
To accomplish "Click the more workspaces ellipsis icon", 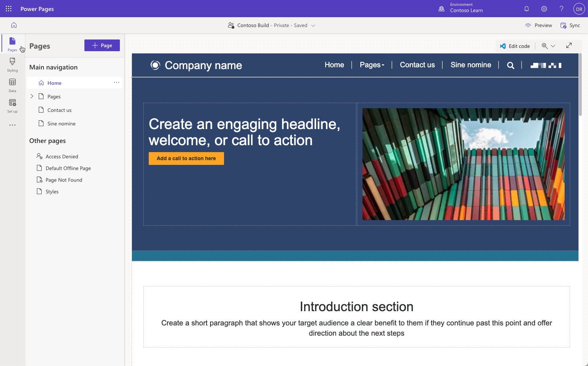I will (12, 125).
